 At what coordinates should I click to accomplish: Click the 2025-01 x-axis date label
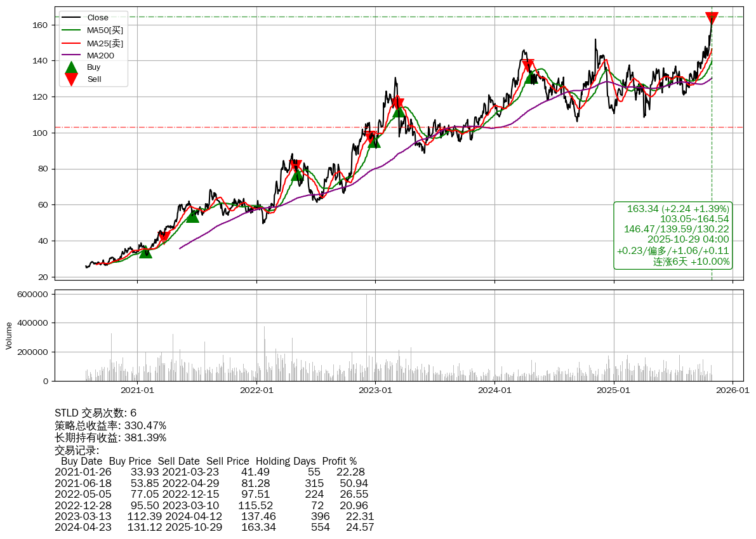click(x=613, y=390)
